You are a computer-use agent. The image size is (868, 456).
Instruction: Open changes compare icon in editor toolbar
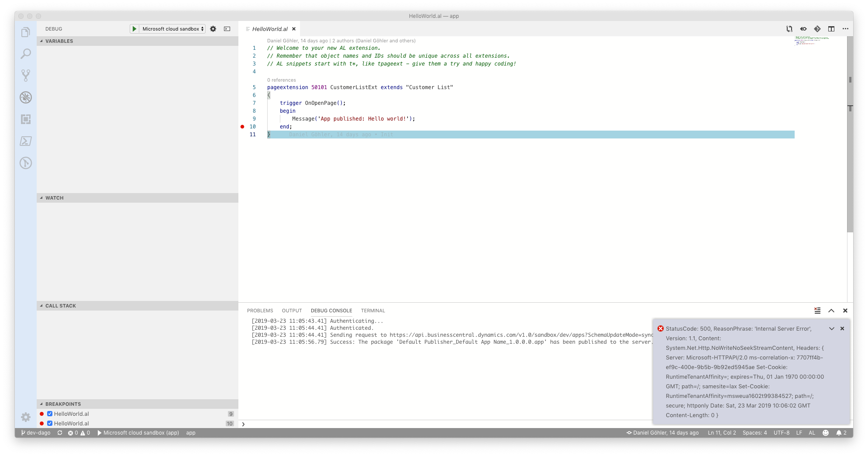point(789,29)
